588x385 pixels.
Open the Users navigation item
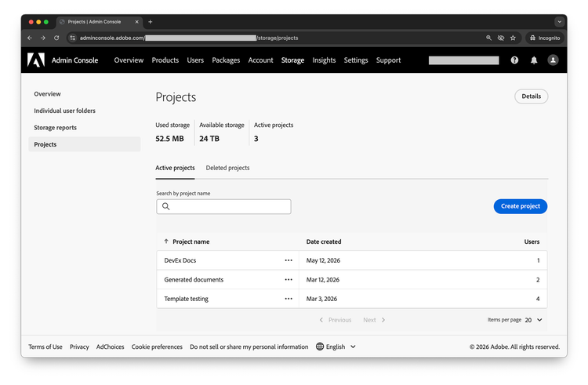click(x=195, y=60)
